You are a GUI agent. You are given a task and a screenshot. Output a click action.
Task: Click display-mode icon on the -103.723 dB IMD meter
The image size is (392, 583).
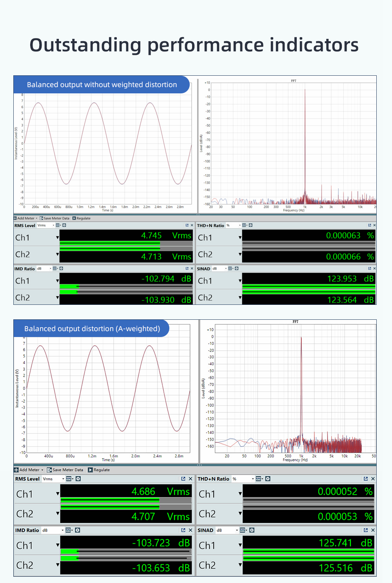coord(68,530)
